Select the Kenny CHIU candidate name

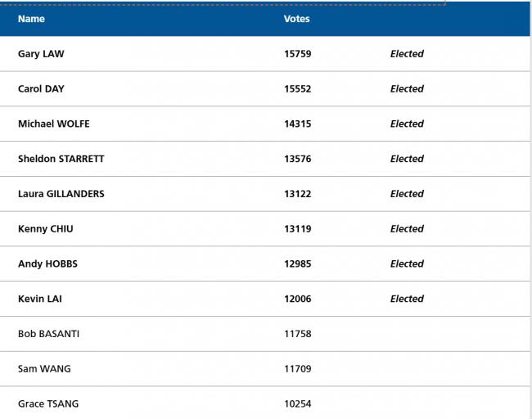[46, 229]
